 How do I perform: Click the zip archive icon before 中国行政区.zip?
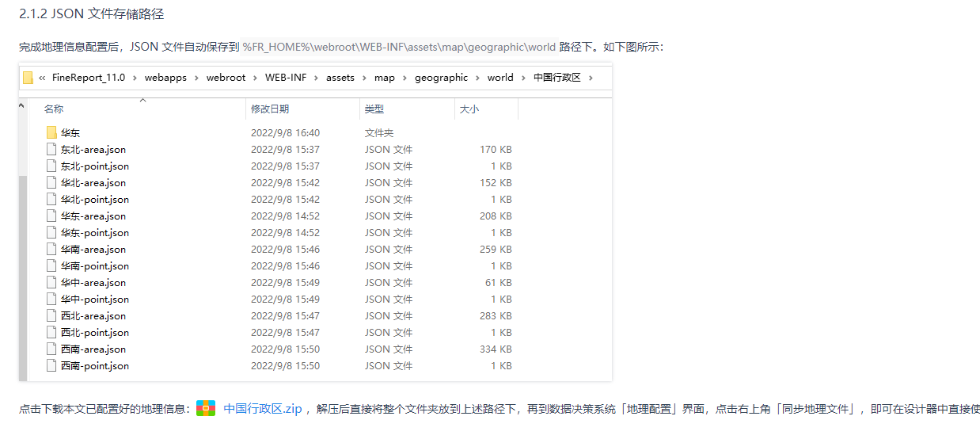click(206, 409)
